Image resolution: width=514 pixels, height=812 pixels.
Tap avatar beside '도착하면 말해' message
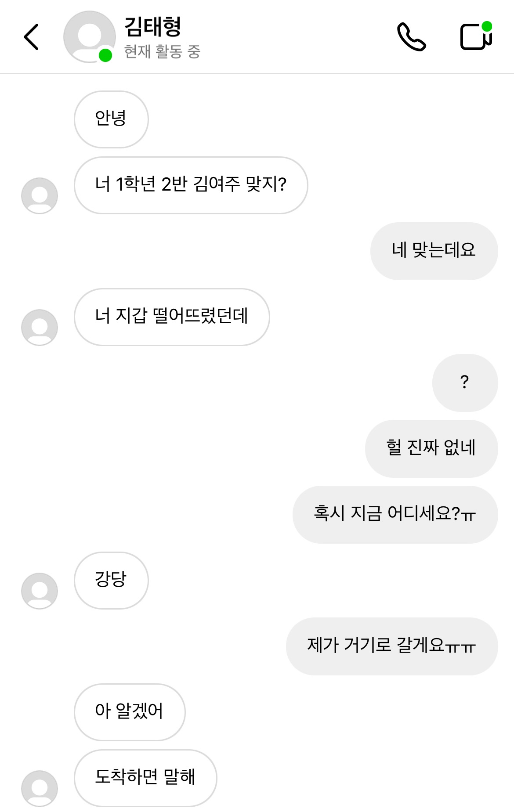pos(40,789)
